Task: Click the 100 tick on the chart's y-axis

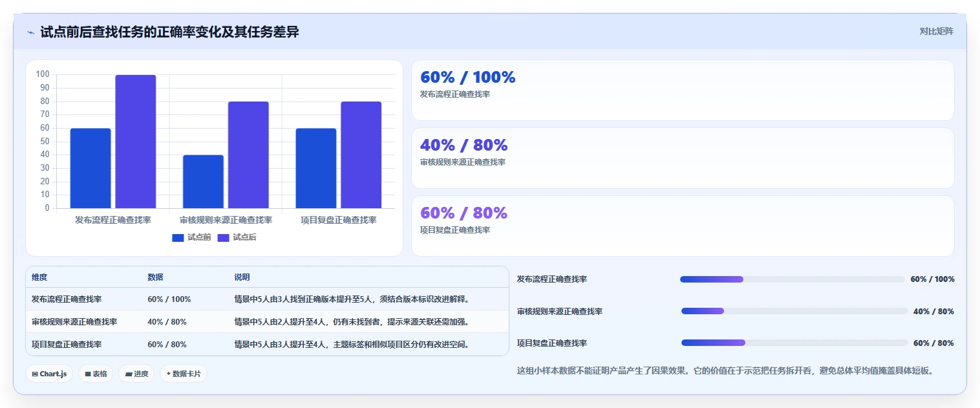Action: [x=43, y=74]
